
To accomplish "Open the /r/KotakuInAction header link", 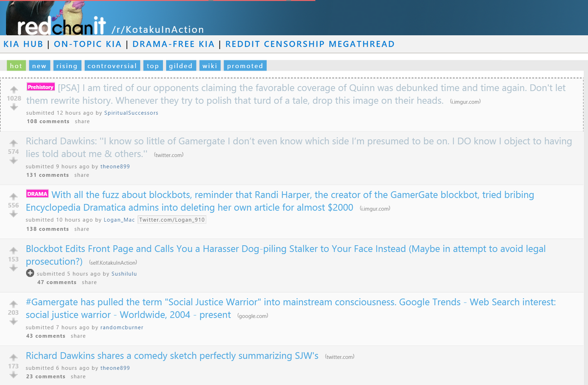I will click(x=157, y=30).
